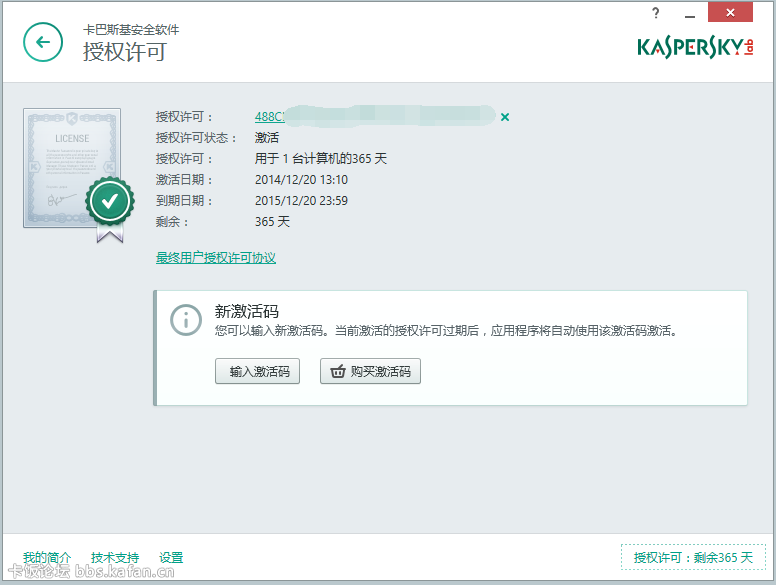Click the license status value 激活

[x=267, y=138]
